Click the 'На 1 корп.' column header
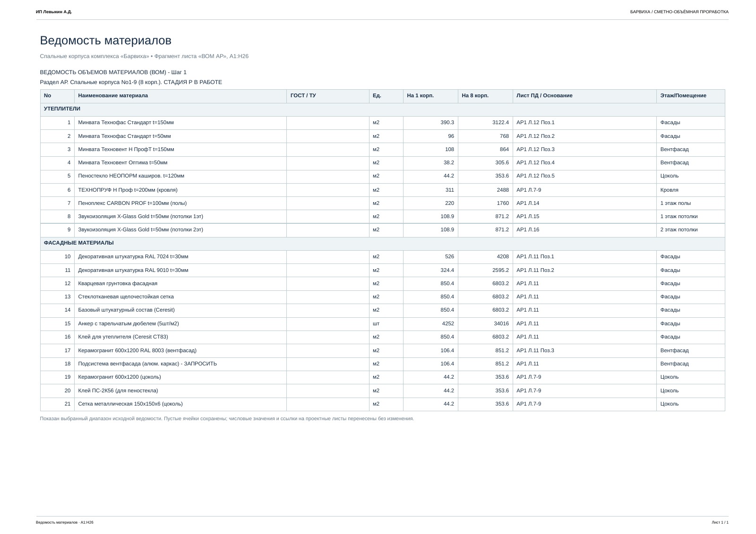The width and height of the screenshot is (756, 534). point(430,96)
